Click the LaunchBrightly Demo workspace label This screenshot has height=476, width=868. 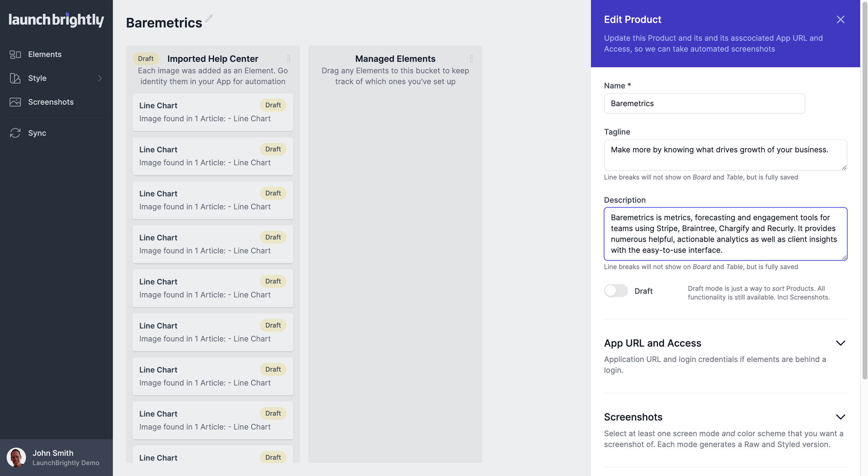66,462
